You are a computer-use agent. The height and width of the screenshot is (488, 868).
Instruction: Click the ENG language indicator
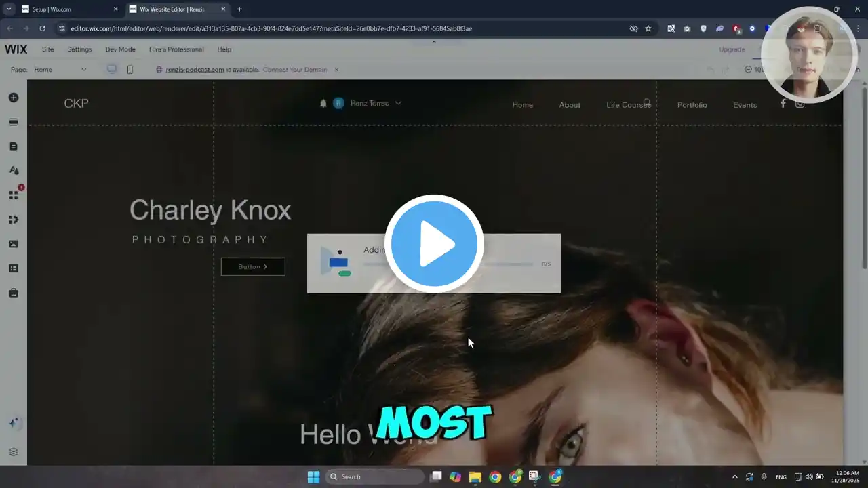(x=781, y=476)
